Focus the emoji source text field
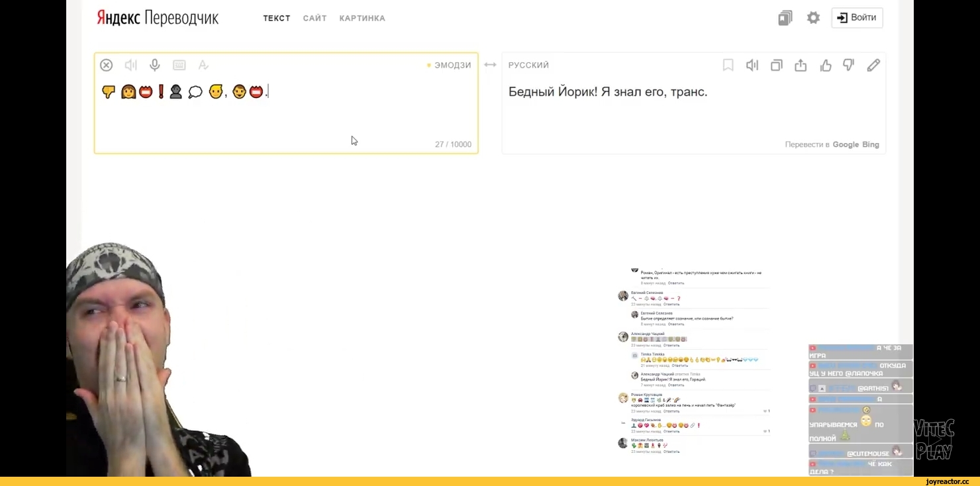Image resolution: width=980 pixels, height=486 pixels. pos(286,103)
